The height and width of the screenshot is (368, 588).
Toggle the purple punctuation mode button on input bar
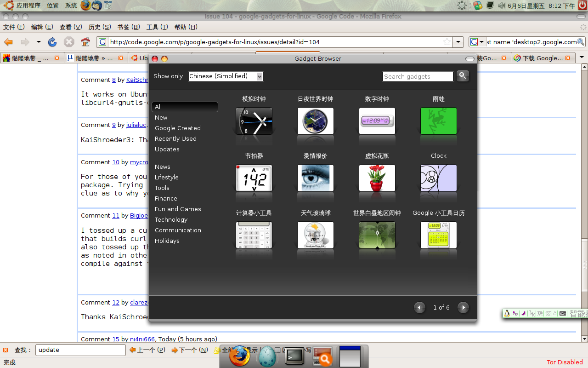[x=515, y=313]
